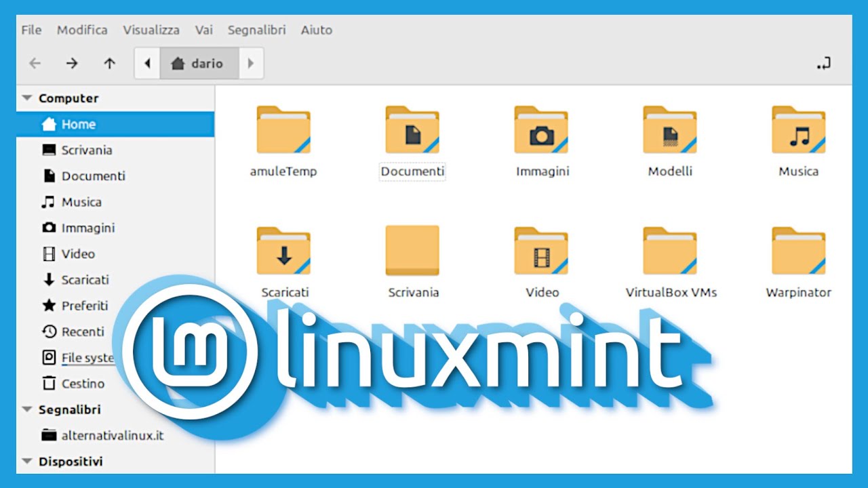868x488 pixels.
Task: Click the dario path bar button
Action: point(199,64)
